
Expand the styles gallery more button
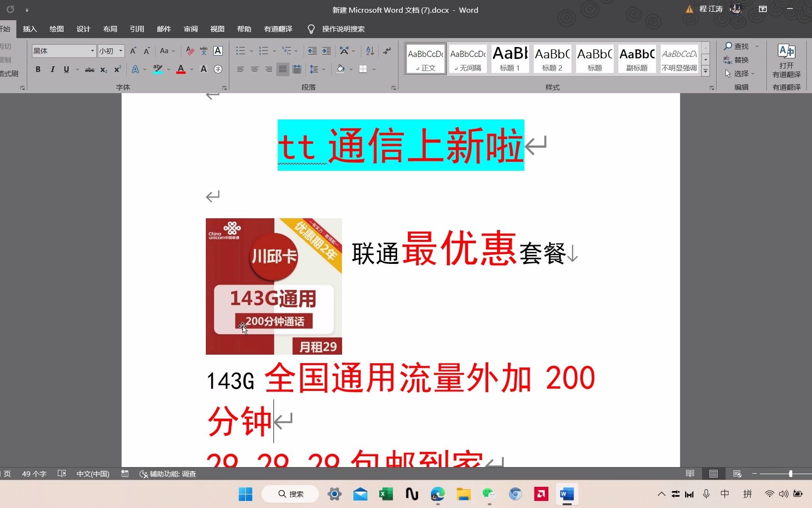[x=705, y=71]
